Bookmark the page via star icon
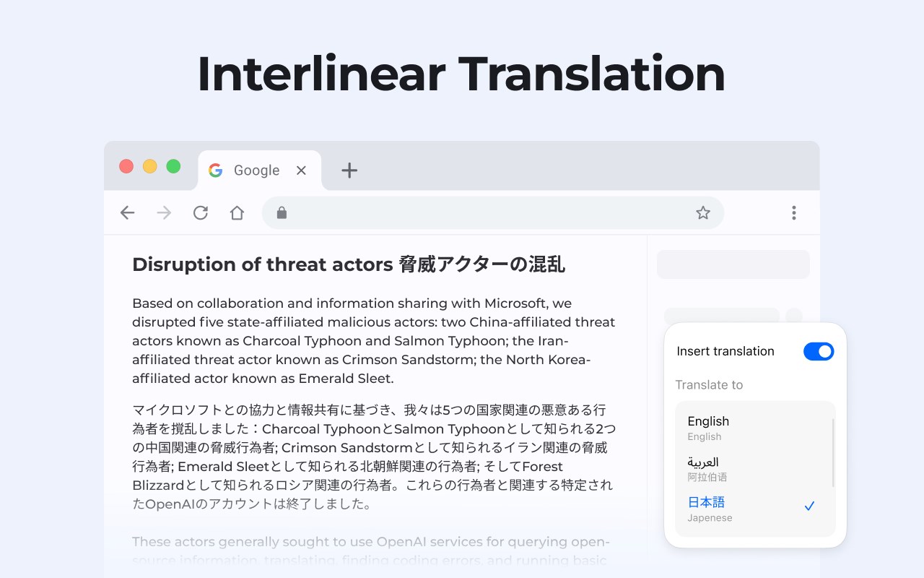Viewport: 924px width, 578px height. pos(702,212)
